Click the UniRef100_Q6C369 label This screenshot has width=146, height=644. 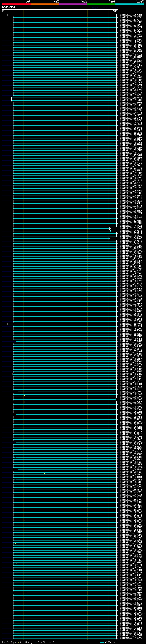(131, 635)
